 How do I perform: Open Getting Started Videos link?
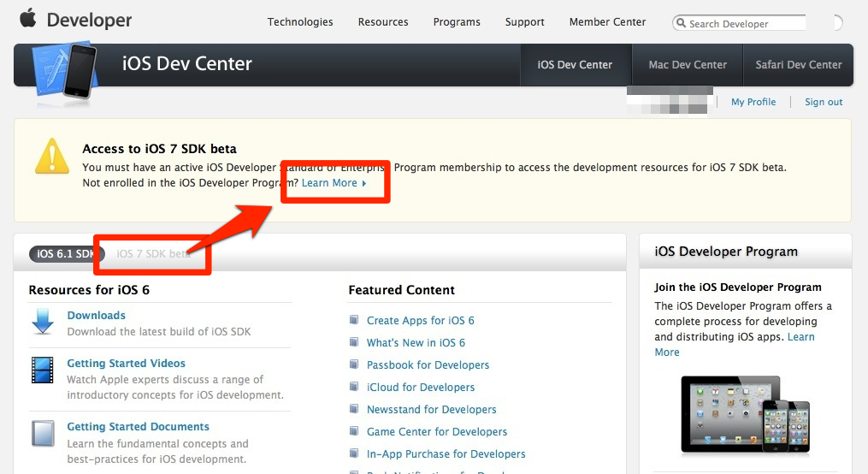pyautogui.click(x=127, y=364)
